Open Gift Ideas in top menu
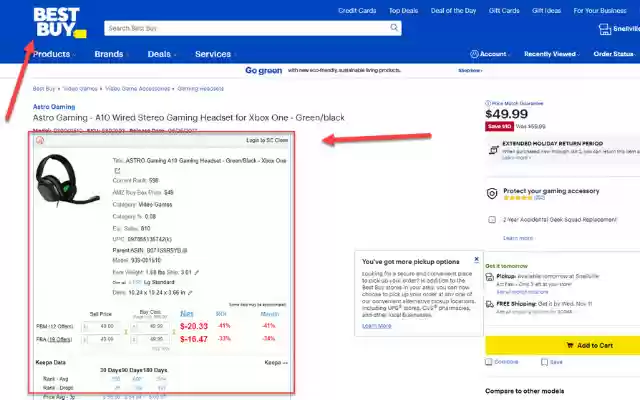The height and width of the screenshot is (400, 640). coord(547,11)
